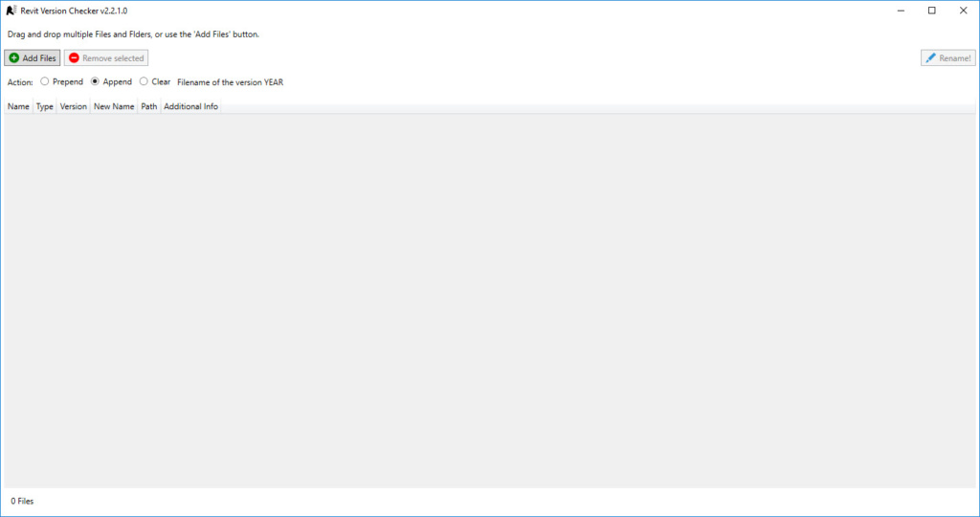The width and height of the screenshot is (980, 517).
Task: Sort by the Name column header
Action: pyautogui.click(x=18, y=107)
